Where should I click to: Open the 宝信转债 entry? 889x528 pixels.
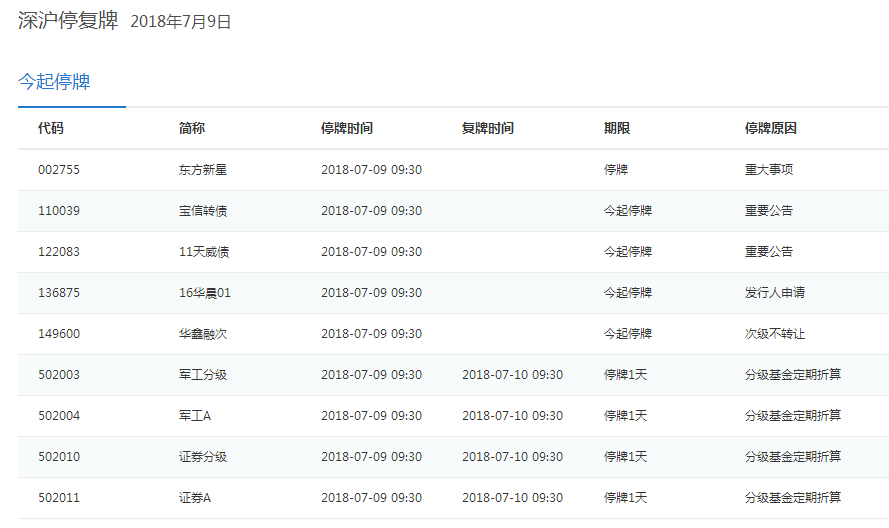coord(203,211)
